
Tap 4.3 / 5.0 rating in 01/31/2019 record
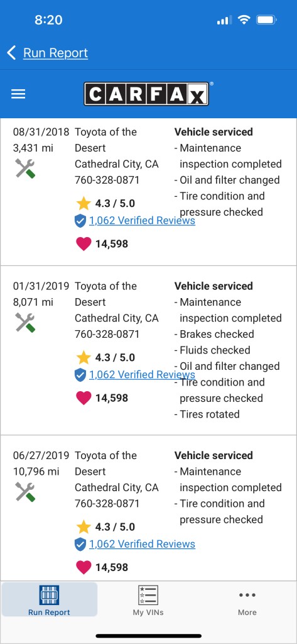point(115,357)
